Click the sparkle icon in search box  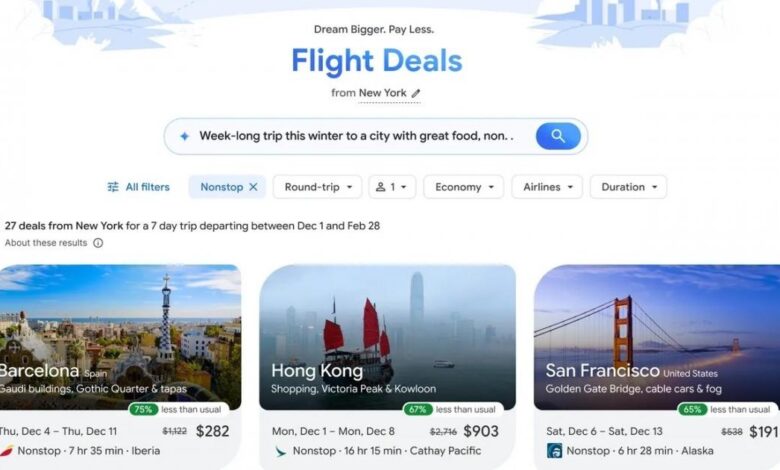tap(185, 136)
